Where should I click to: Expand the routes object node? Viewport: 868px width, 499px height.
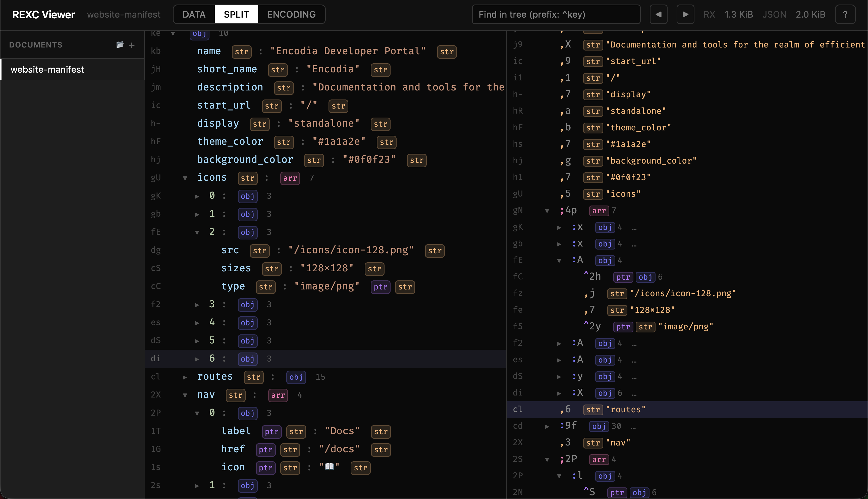[x=185, y=377]
